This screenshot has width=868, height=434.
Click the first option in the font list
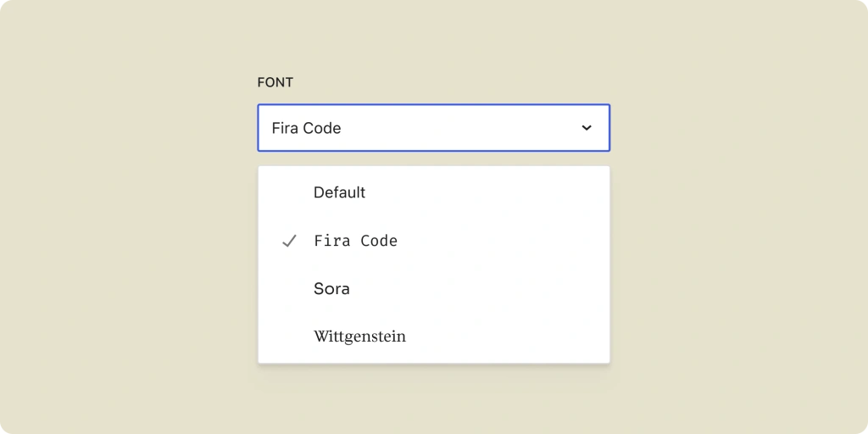coord(339,192)
